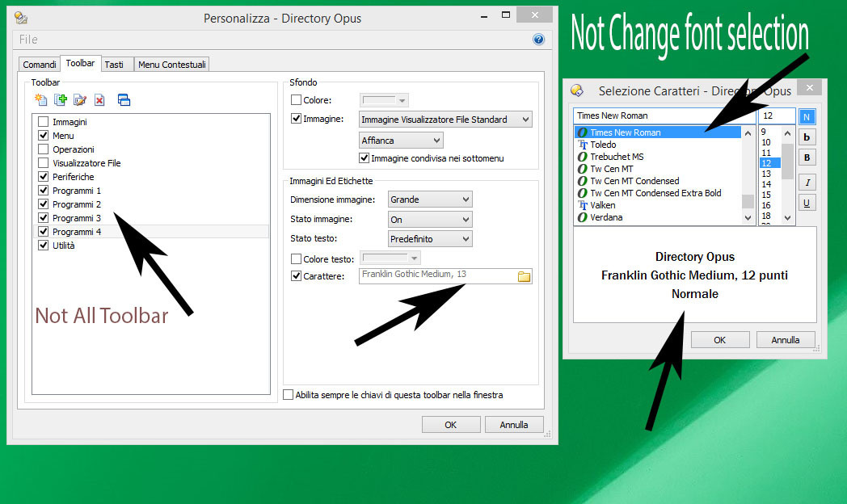Toggle the Immagine background checkbox

296,118
